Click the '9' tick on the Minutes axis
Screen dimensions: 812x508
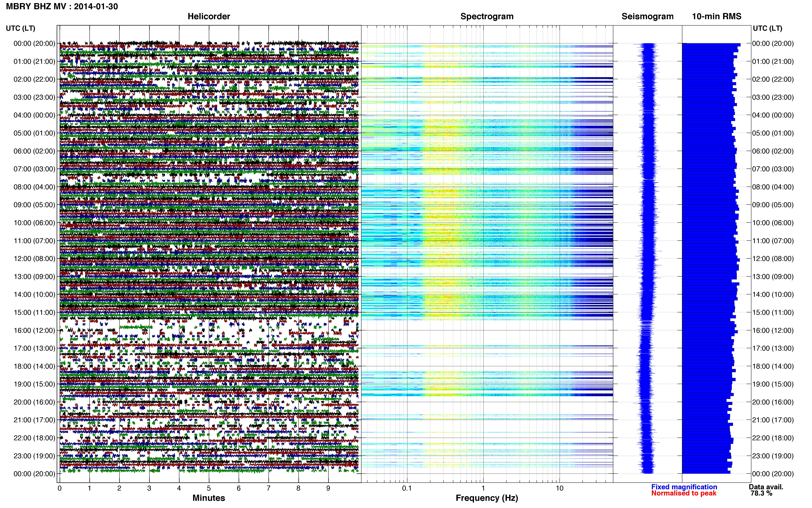(328, 488)
